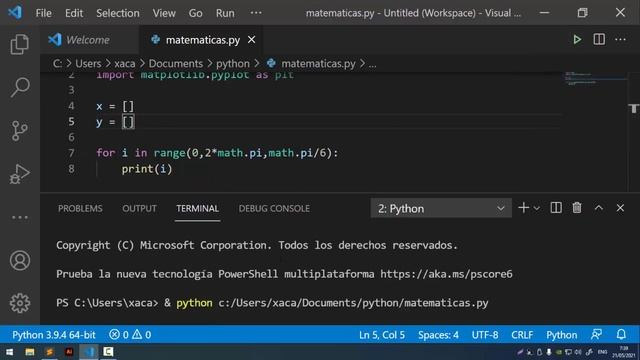This screenshot has height=360, width=640.
Task: Click 'Users' in the breadcrumb path
Action: 88,64
